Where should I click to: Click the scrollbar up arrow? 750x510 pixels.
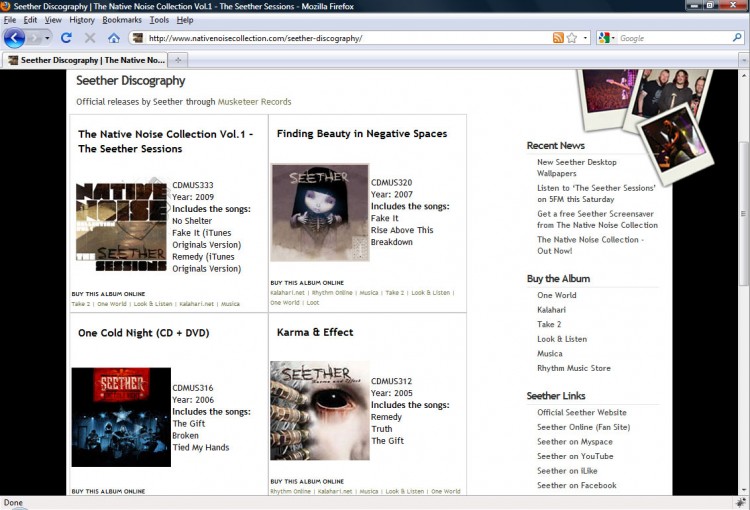pyautogui.click(x=744, y=75)
